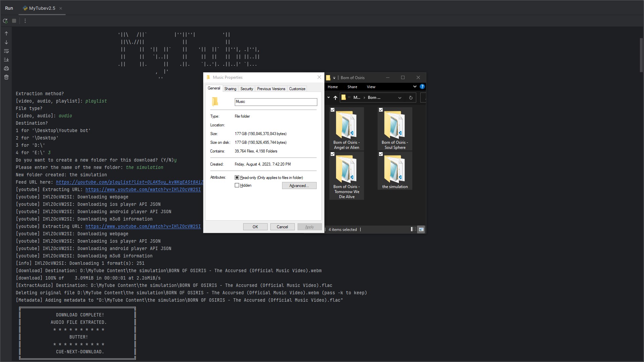Click the Advanced... button
The height and width of the screenshot is (362, 644).
pyautogui.click(x=299, y=186)
